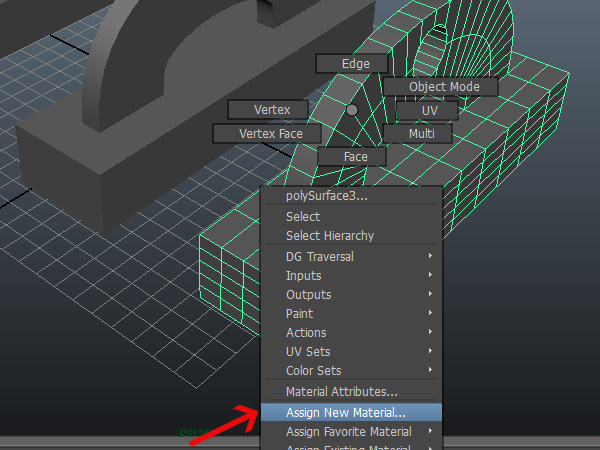Open the polySurface3... menu entry
The height and width of the screenshot is (450, 600).
[x=351, y=196]
